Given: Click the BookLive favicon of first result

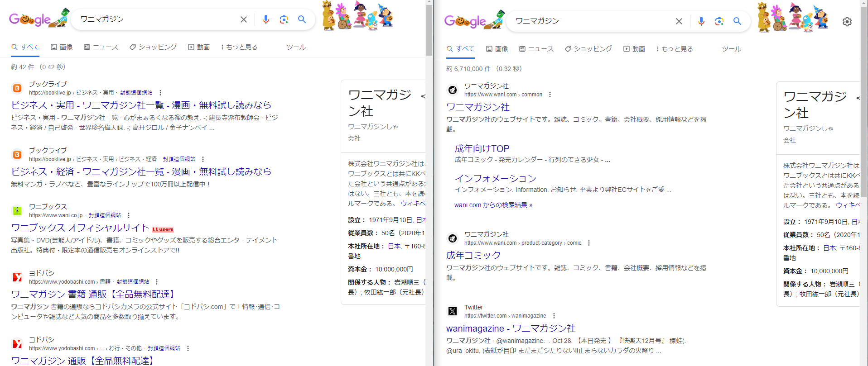Looking at the screenshot, I should [x=17, y=88].
